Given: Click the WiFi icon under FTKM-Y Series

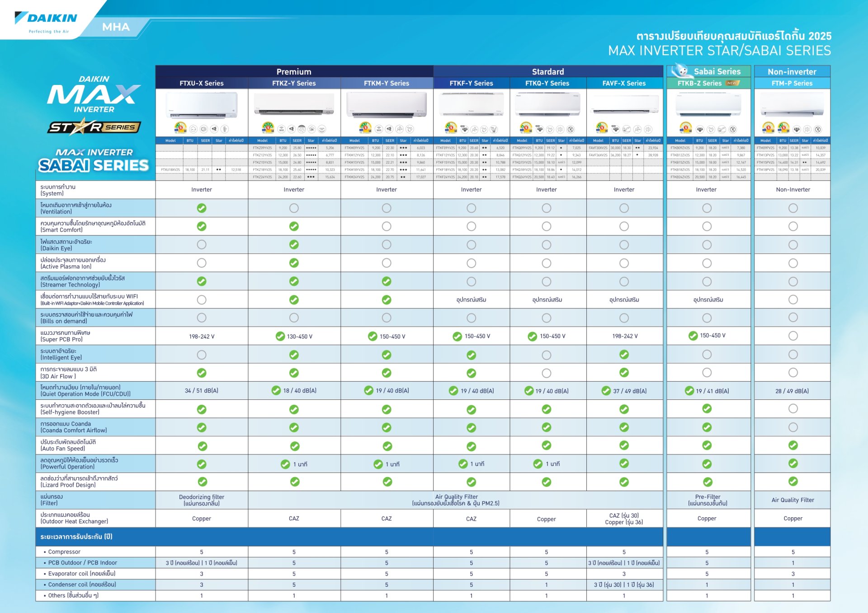Looking at the screenshot, I should tap(379, 129).
